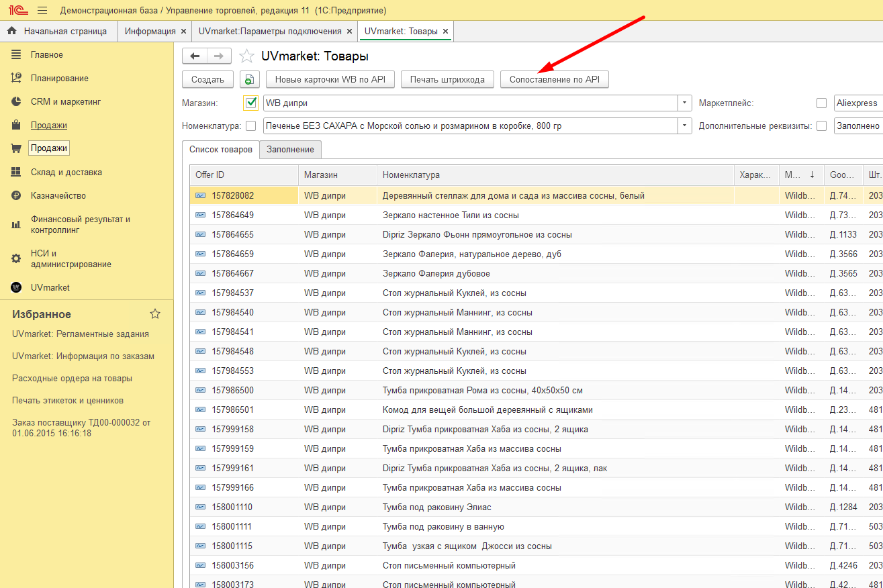Image resolution: width=883 pixels, height=588 pixels.
Task: Click Новые карточки WB по API
Action: point(330,79)
